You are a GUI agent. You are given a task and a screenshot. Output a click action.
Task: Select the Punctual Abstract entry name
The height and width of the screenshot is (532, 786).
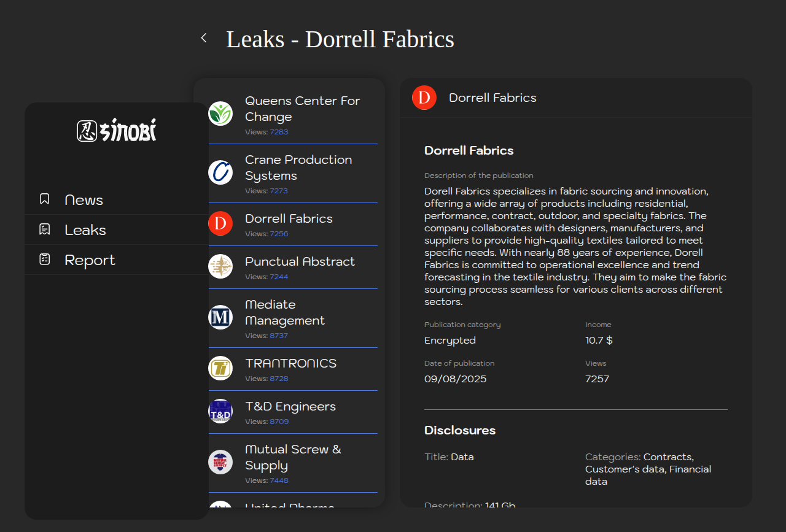pyautogui.click(x=300, y=261)
